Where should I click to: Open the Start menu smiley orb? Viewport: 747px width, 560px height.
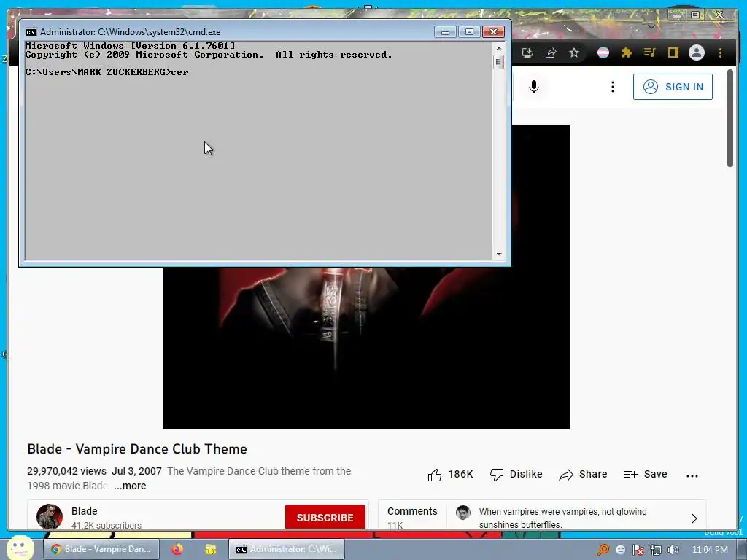point(20,548)
